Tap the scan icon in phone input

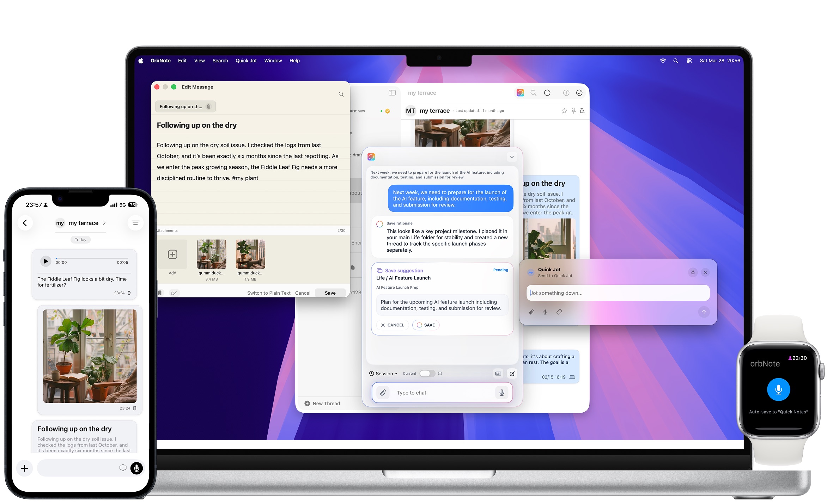[123, 468]
